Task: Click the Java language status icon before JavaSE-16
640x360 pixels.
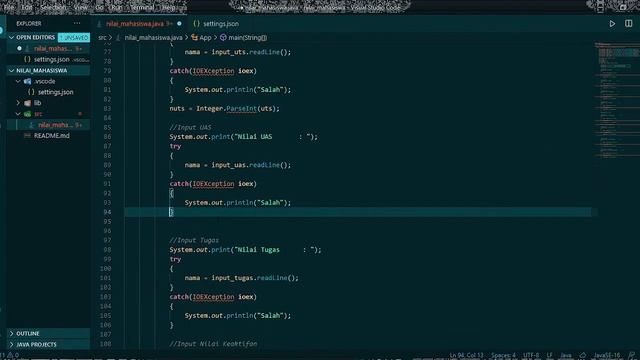Action: (x=583, y=355)
